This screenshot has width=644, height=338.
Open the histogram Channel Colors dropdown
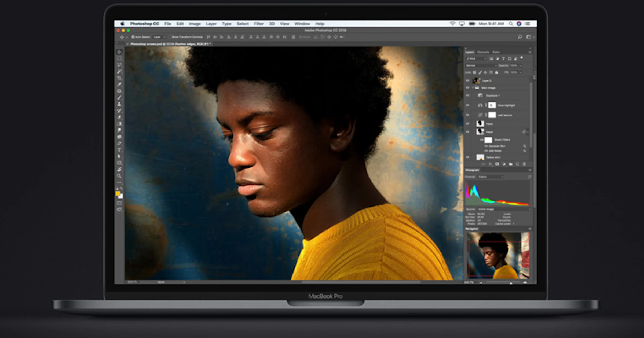coord(491,177)
